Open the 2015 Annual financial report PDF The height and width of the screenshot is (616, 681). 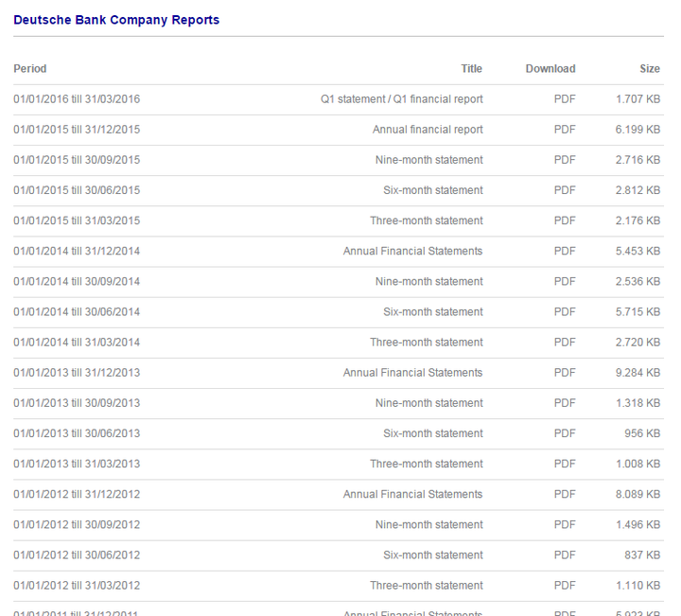click(x=565, y=130)
